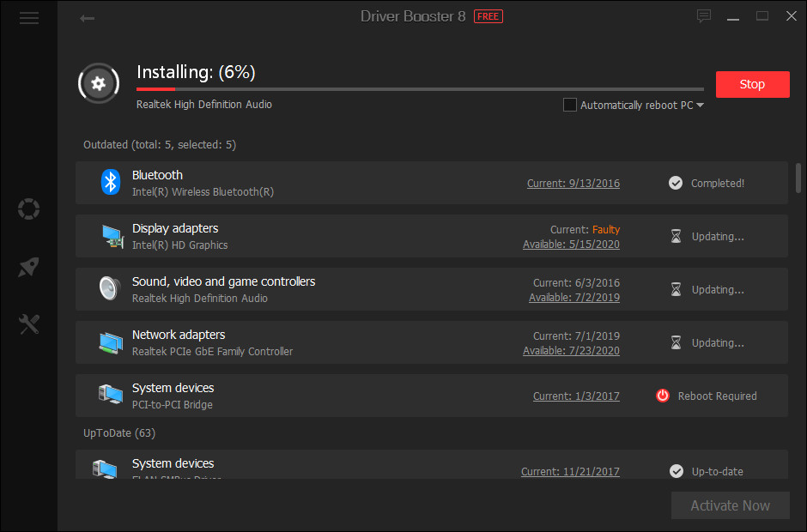Enable Automatically reboot PC
Viewport: 807px width, 532px height.
point(569,104)
